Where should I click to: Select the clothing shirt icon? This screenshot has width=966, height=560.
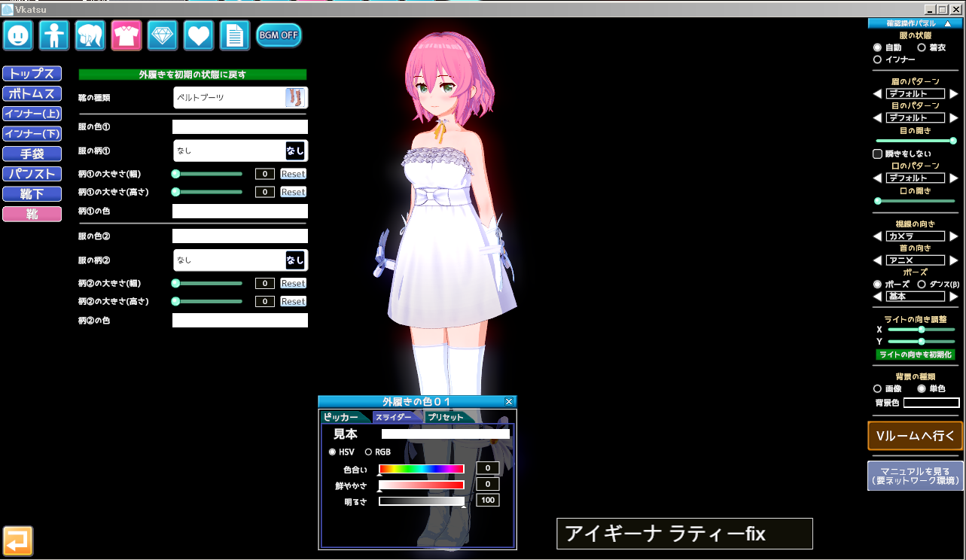(126, 35)
